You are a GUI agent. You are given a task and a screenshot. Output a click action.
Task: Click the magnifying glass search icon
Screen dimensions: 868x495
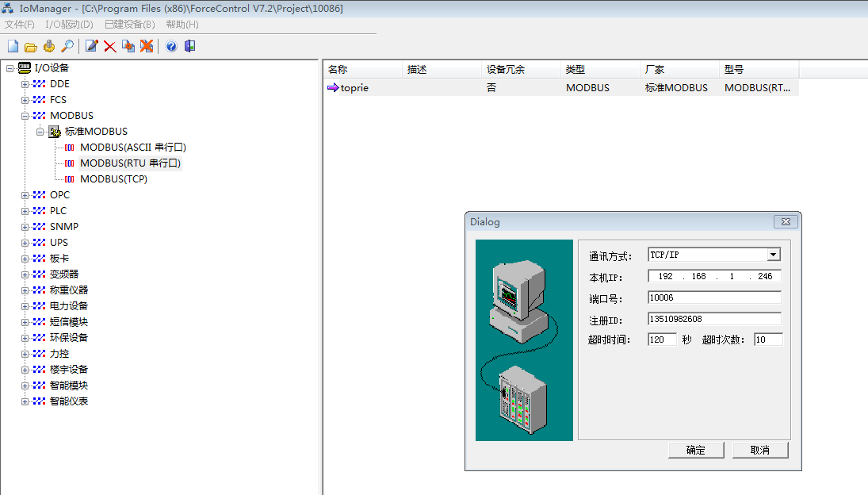click(x=67, y=47)
